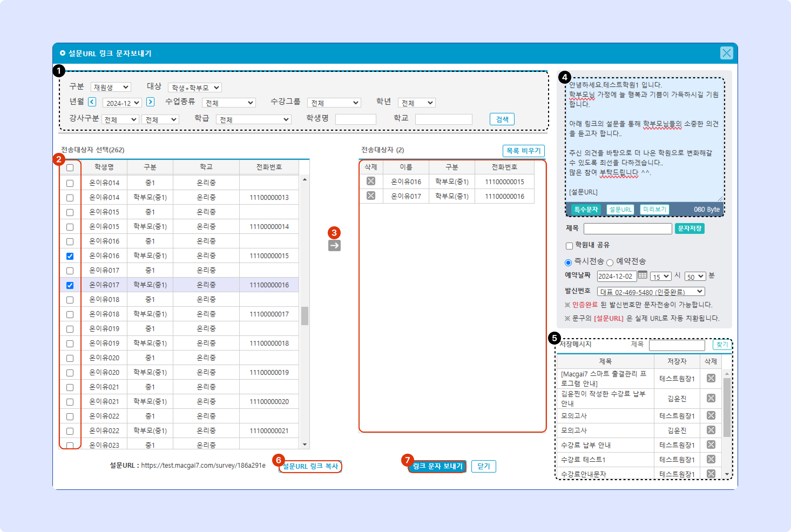Go to previous month with left chevron
This screenshot has height=532, width=791.
click(92, 102)
